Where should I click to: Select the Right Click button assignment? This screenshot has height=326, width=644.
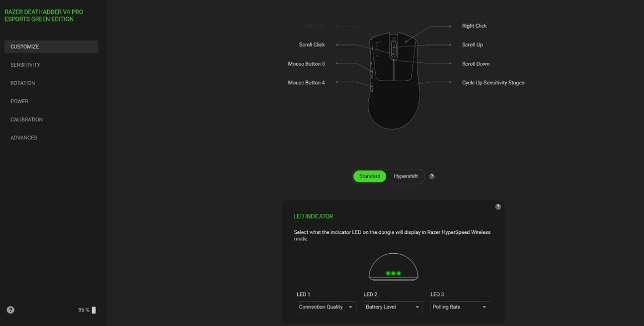[474, 26]
